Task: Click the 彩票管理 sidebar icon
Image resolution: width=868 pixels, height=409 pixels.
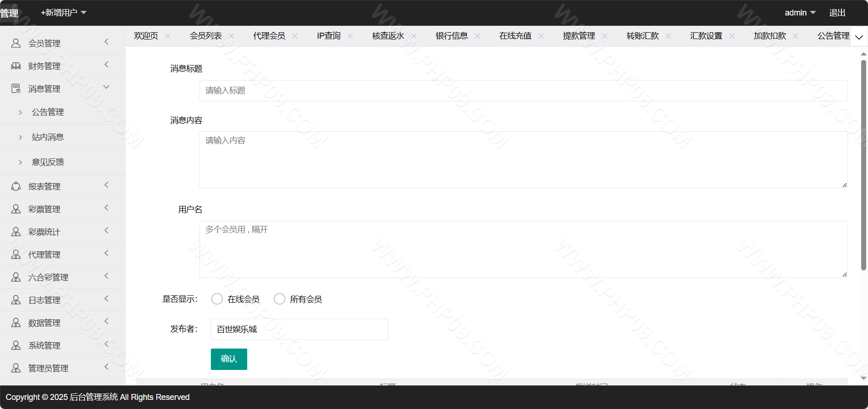Action: pos(16,209)
